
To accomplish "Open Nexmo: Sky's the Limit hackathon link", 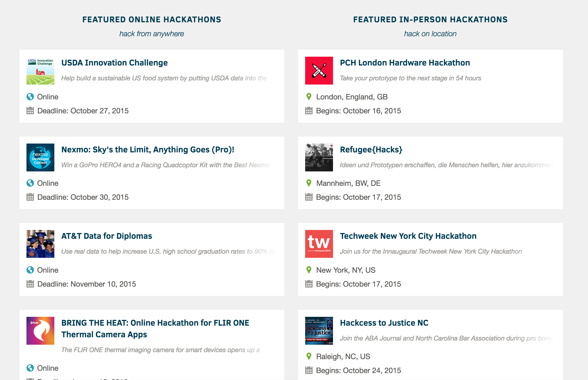I will 147,150.
